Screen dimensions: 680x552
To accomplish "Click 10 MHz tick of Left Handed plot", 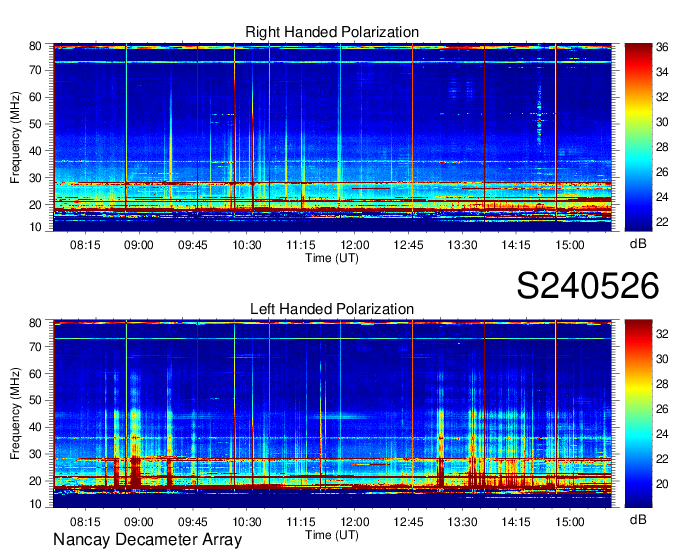I will coord(35,504).
